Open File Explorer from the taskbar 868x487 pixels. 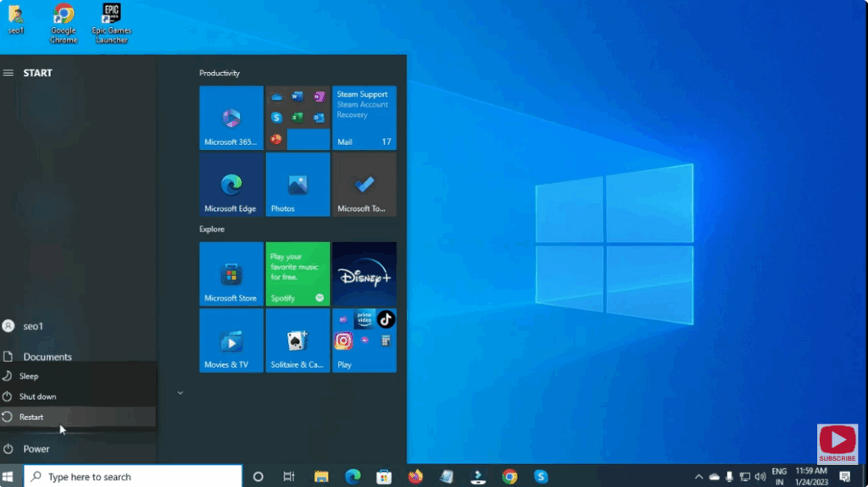click(x=321, y=477)
